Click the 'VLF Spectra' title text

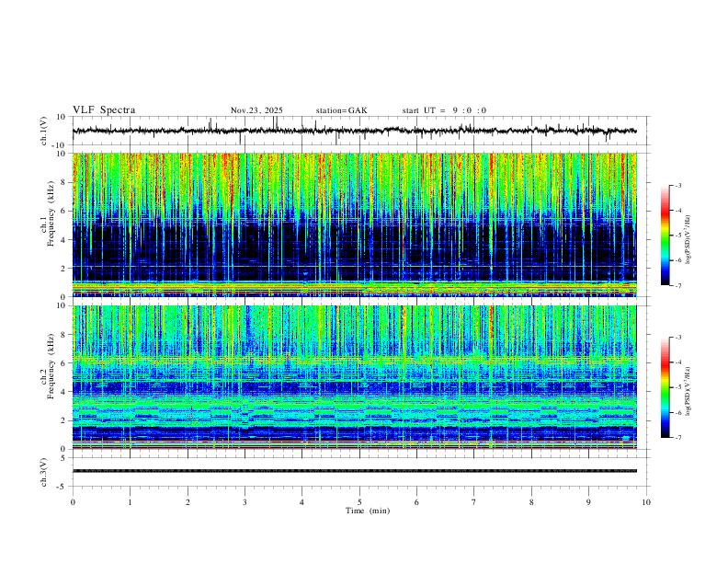click(x=104, y=110)
